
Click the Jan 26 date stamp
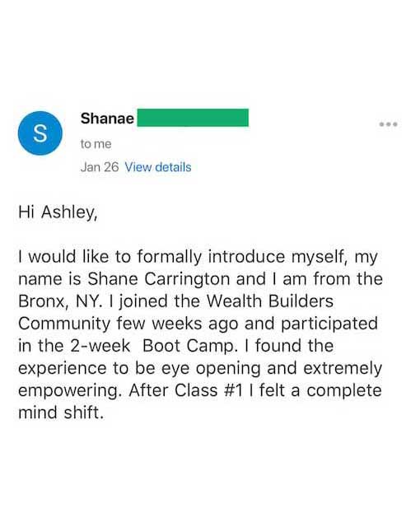(100, 167)
